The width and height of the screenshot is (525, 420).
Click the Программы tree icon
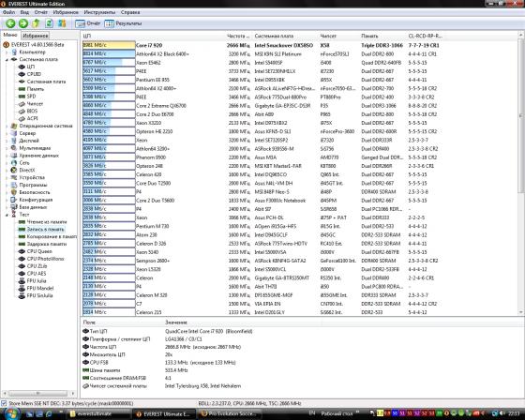click(14, 185)
